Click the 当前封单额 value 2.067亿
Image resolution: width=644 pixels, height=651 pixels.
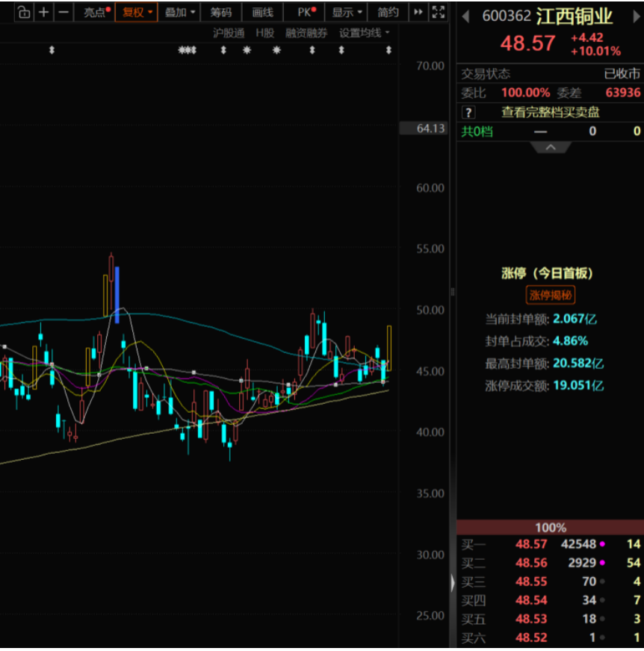575,319
